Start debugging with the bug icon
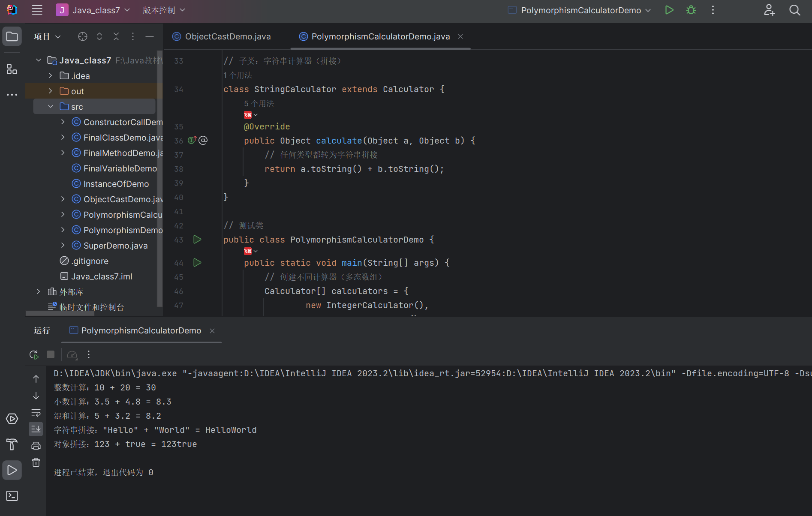Screen dimensions: 812x516 coord(691,10)
